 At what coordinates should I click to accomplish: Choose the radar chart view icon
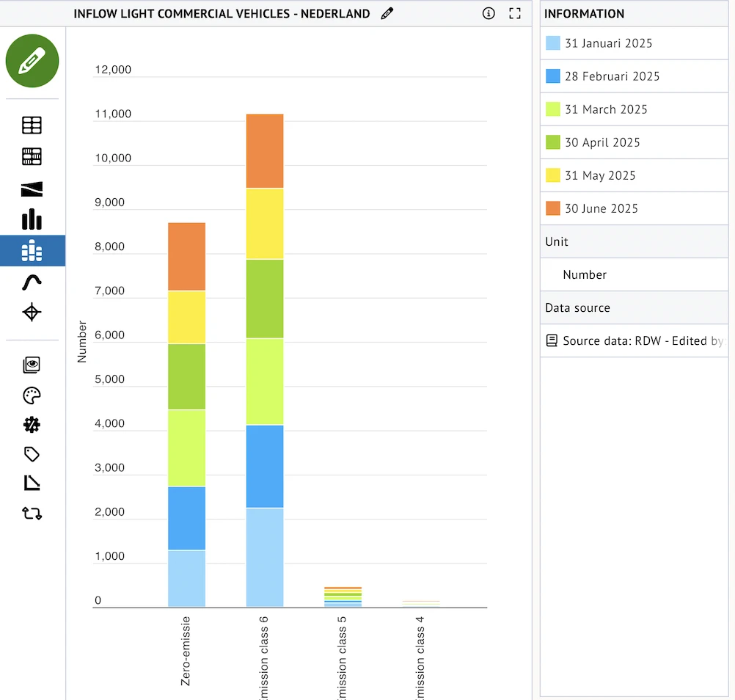(x=32, y=313)
